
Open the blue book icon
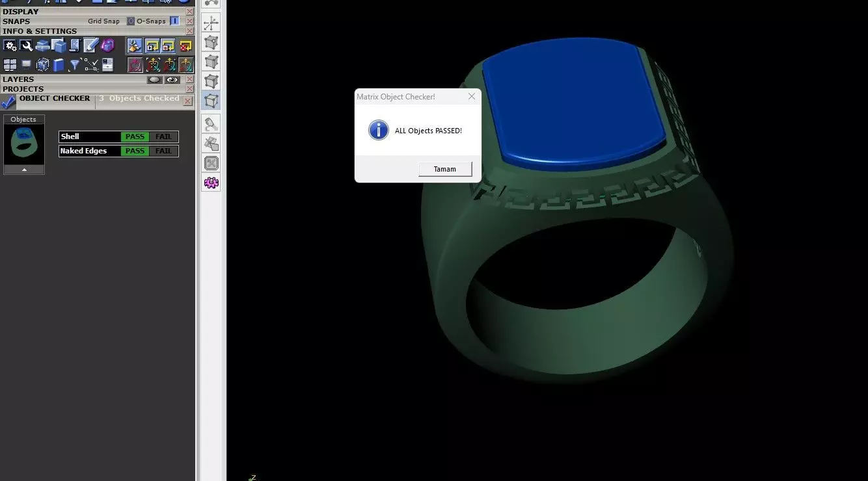click(x=59, y=64)
